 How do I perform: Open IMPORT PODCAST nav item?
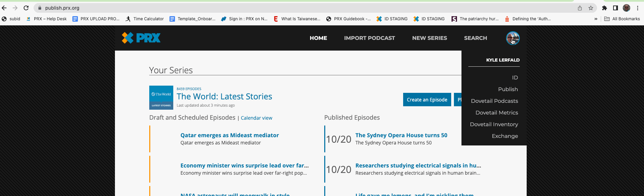click(370, 38)
